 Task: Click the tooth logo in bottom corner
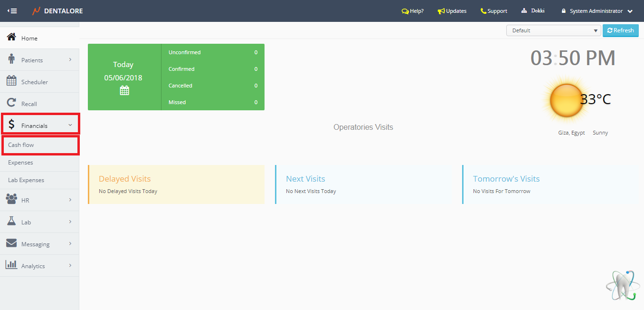pos(622,285)
